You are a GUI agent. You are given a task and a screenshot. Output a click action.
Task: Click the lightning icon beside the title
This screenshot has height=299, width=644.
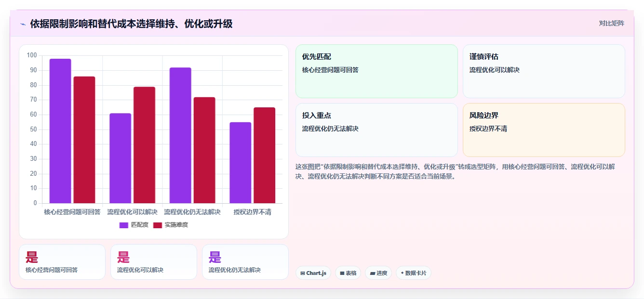pos(23,24)
